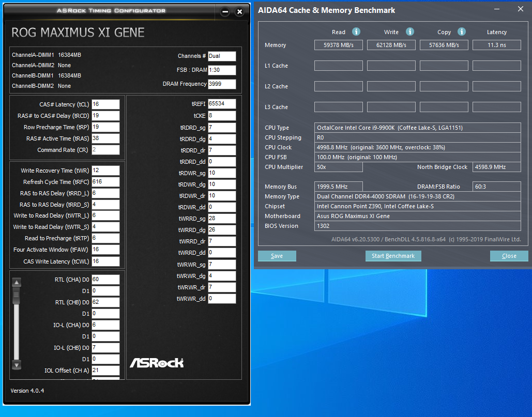Click the DRAM:FSB Ratio value 60:3
This screenshot has width=532, height=417.
[x=497, y=187]
